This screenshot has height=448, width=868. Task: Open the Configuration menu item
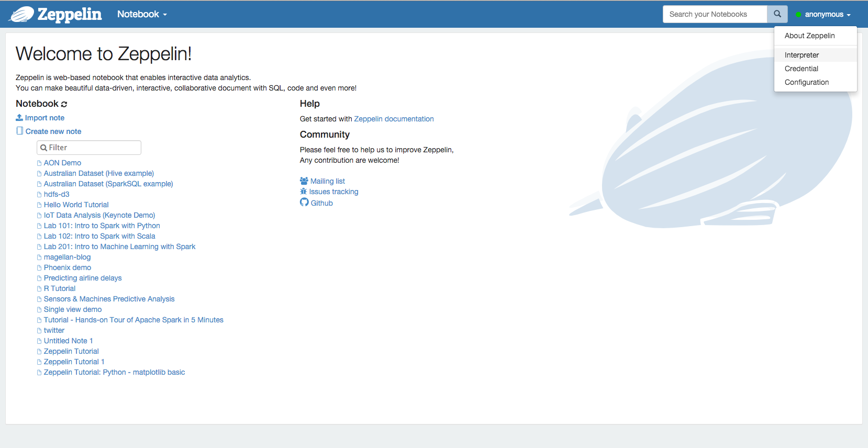tap(816, 82)
